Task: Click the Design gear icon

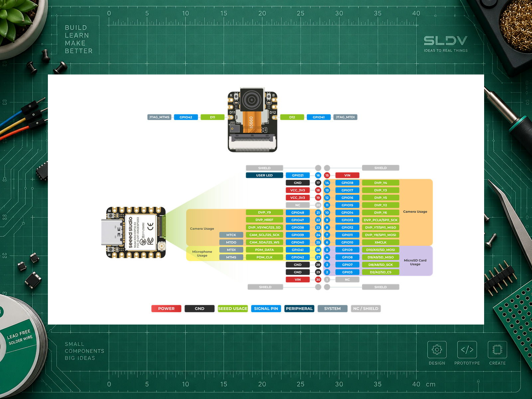Action: [437, 349]
